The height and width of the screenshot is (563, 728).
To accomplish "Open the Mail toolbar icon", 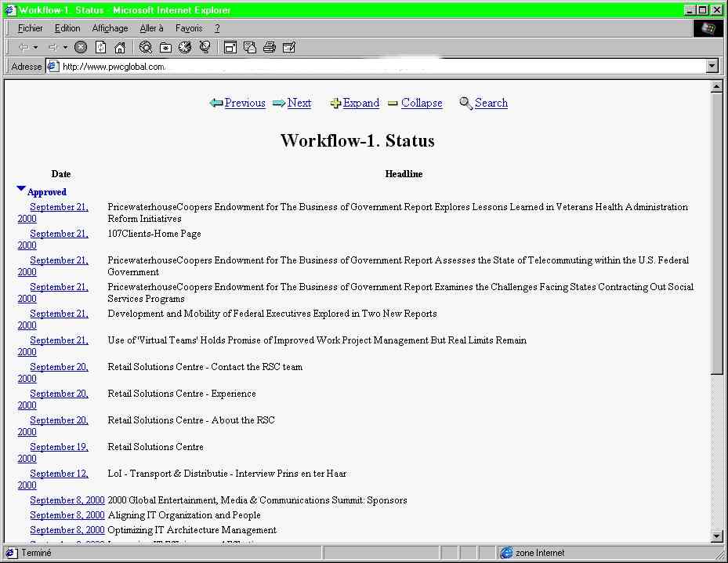I will tap(250, 47).
